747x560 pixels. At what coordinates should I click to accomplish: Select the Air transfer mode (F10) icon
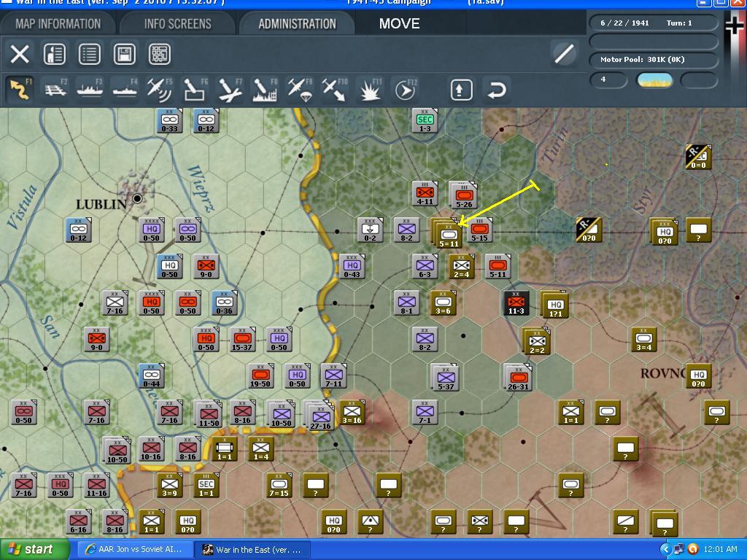coord(335,89)
